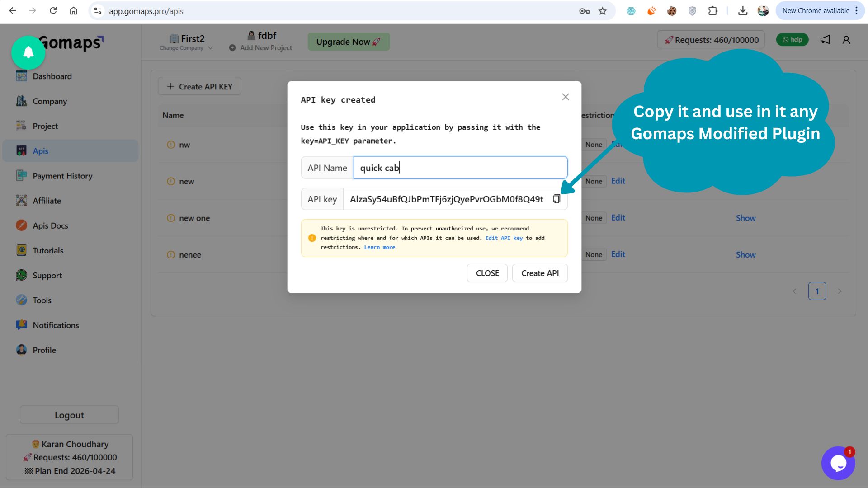This screenshot has width=868, height=488.
Task: Click the warning icon beside new one
Action: click(x=171, y=218)
